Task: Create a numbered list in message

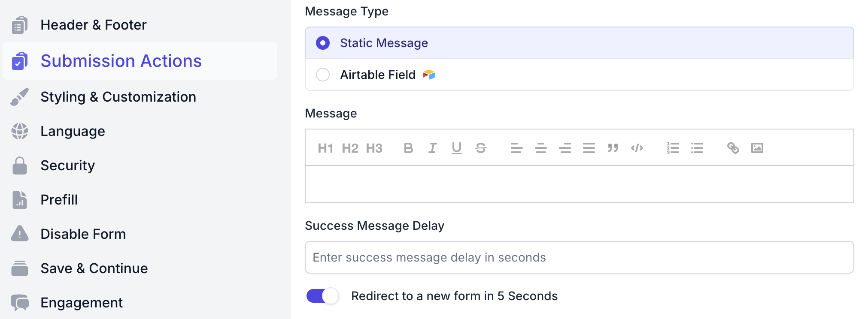Action: (673, 148)
